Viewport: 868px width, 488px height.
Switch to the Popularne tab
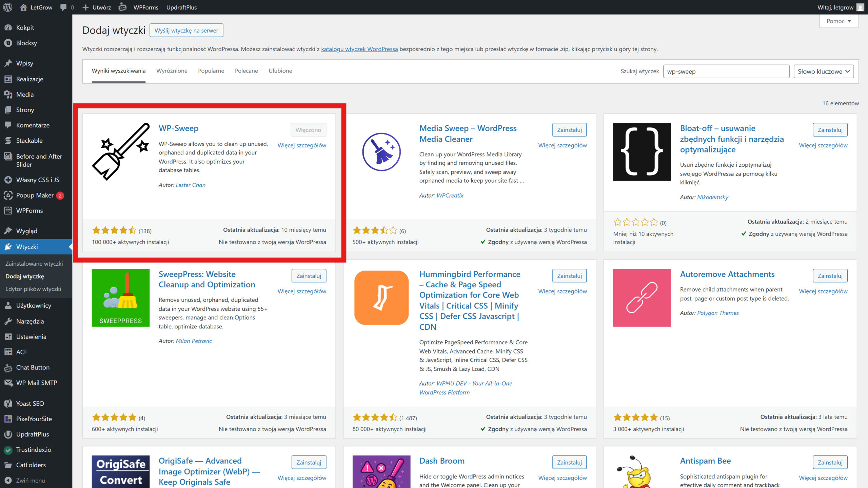point(211,71)
